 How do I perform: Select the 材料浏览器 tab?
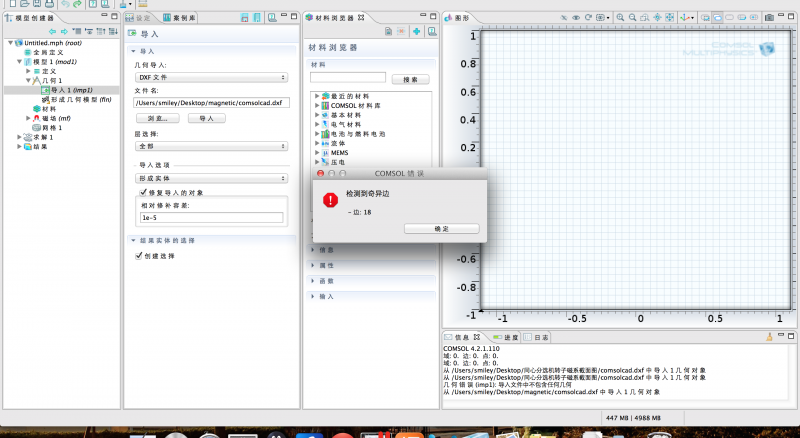click(x=335, y=18)
